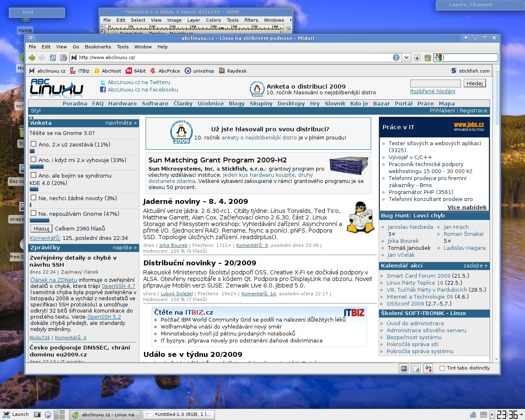
Task: Switch to GIMP Untitled-1.0 taskbar button
Action: (178, 415)
